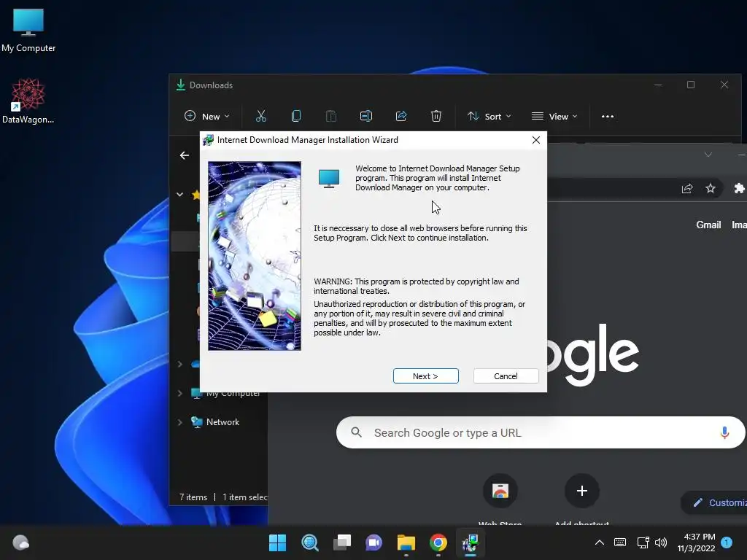Select Network in Explorer sidebar

pyautogui.click(x=222, y=422)
